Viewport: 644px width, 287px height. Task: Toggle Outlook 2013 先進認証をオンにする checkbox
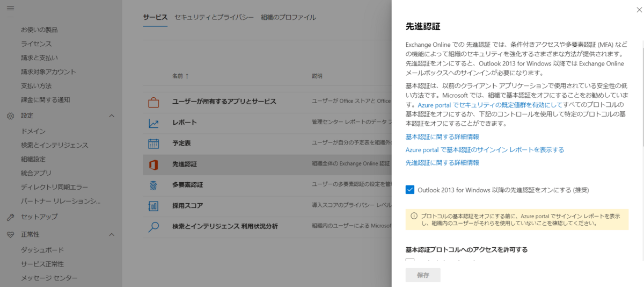(x=410, y=189)
